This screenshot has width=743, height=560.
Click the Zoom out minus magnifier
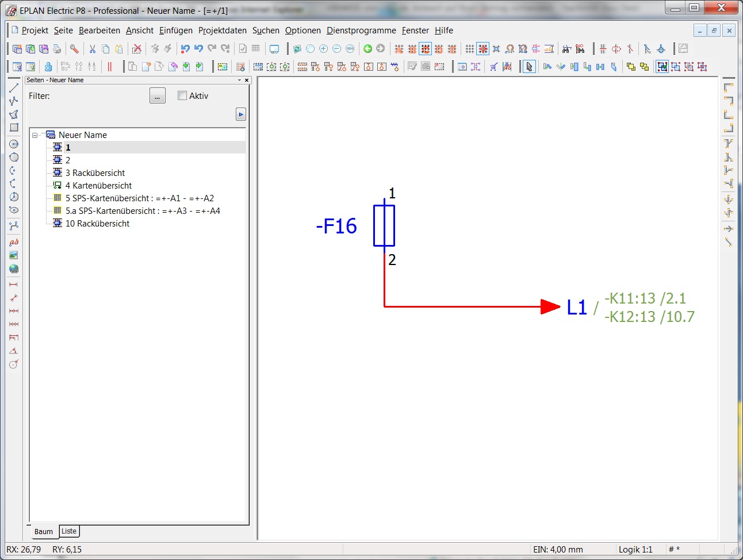tap(336, 49)
